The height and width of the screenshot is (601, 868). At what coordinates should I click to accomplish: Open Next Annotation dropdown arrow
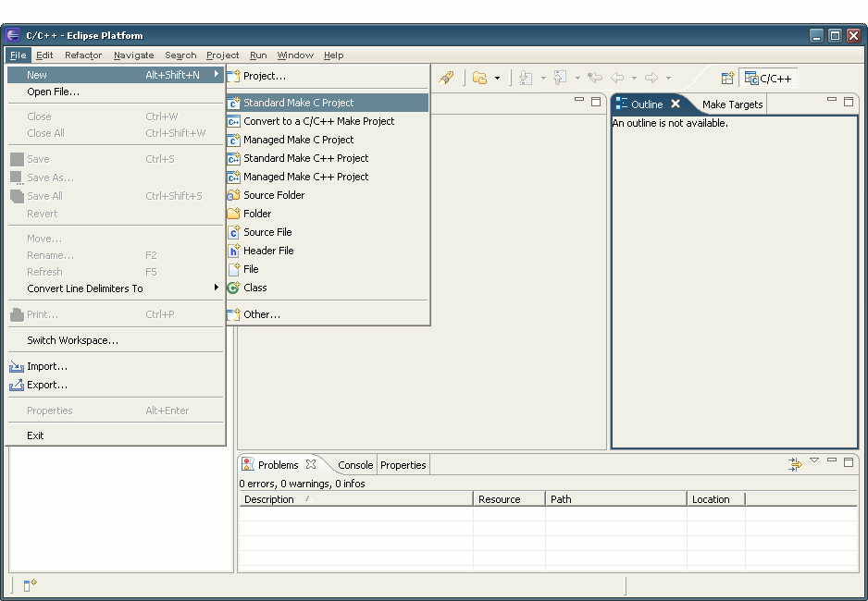pyautogui.click(x=543, y=79)
